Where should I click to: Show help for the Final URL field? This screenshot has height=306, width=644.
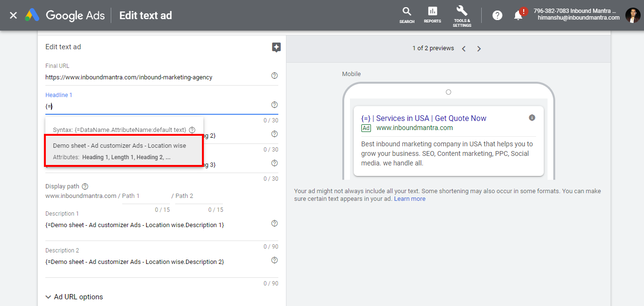(274, 76)
